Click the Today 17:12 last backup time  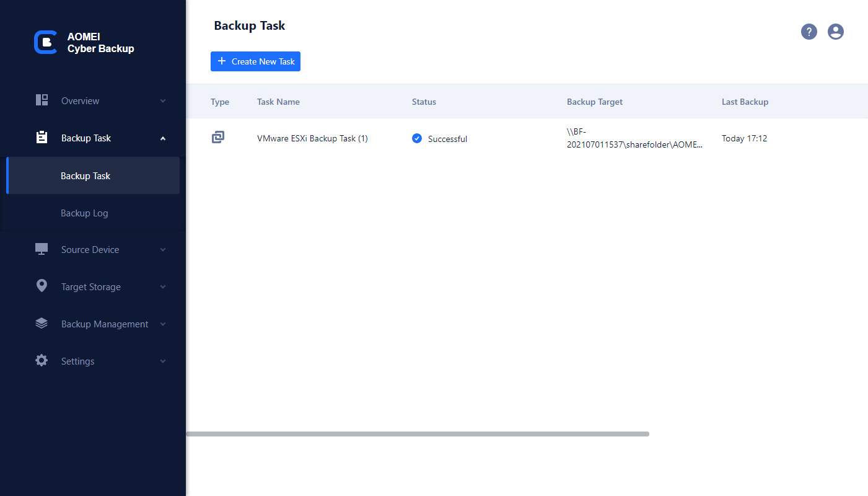pyautogui.click(x=745, y=138)
